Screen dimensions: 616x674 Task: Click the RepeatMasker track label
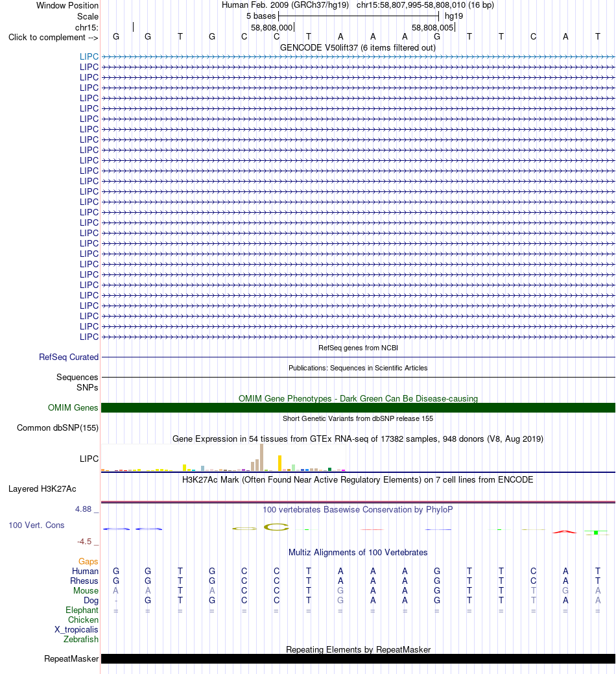click(71, 659)
